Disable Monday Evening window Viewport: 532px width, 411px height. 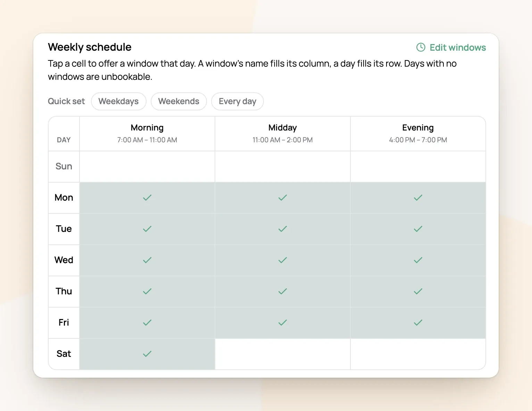pyautogui.click(x=418, y=198)
